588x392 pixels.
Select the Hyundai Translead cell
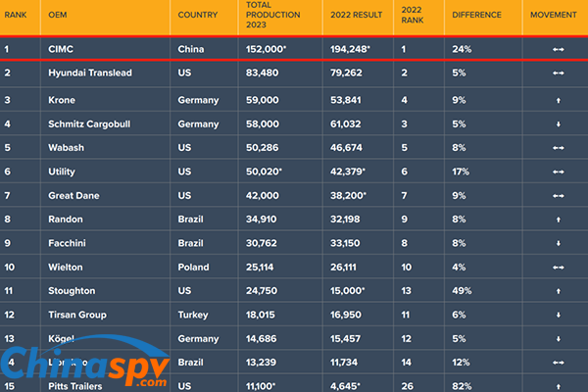tap(90, 73)
